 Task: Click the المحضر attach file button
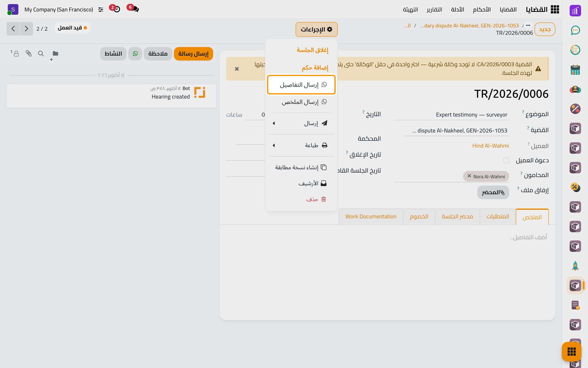493,192
